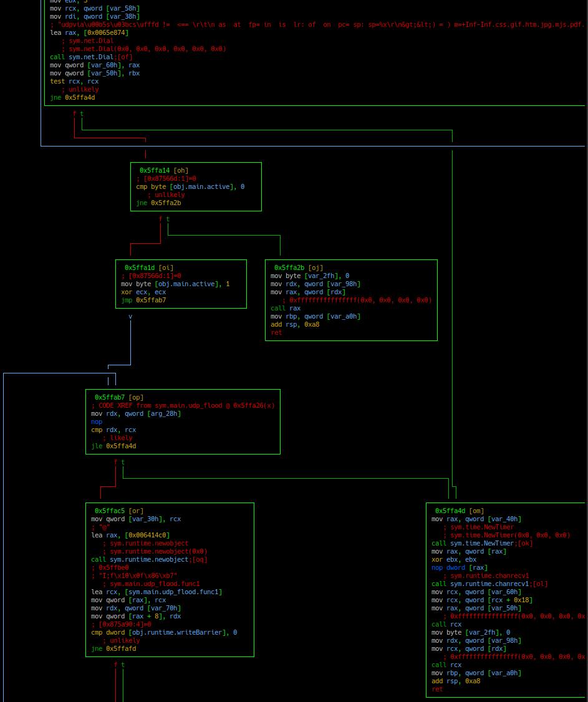Go to the sym.runtime.newobject call
Image resolution: width=588 pixels, height=702 pixels.
[149, 559]
